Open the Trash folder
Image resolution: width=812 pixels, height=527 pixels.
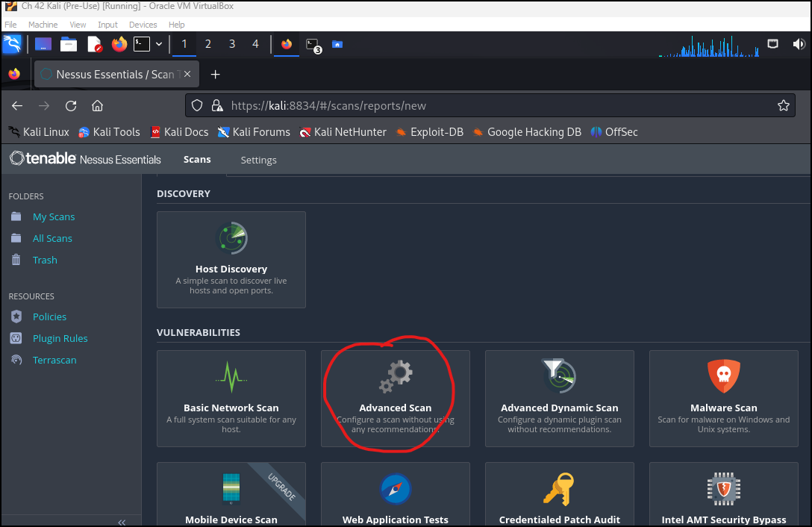coord(45,260)
